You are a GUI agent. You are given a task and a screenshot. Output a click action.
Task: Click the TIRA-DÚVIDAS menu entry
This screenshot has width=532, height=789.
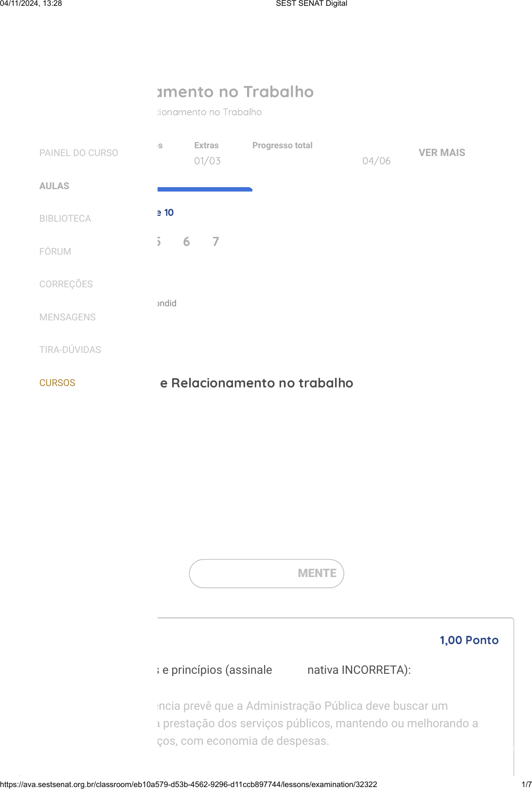pos(71,350)
